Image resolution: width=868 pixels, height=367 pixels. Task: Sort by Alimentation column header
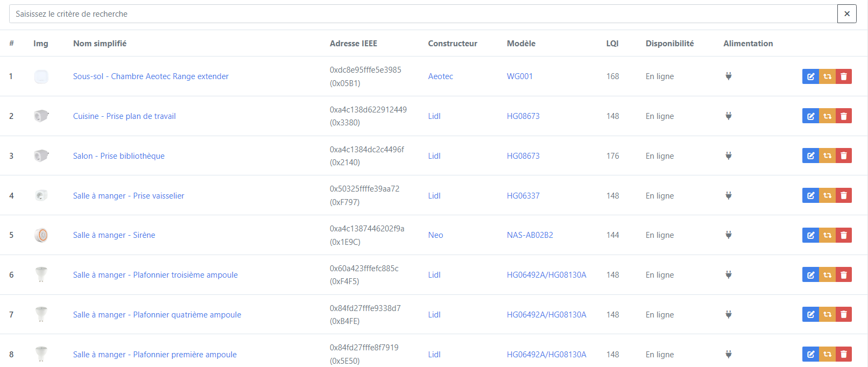pyautogui.click(x=748, y=44)
